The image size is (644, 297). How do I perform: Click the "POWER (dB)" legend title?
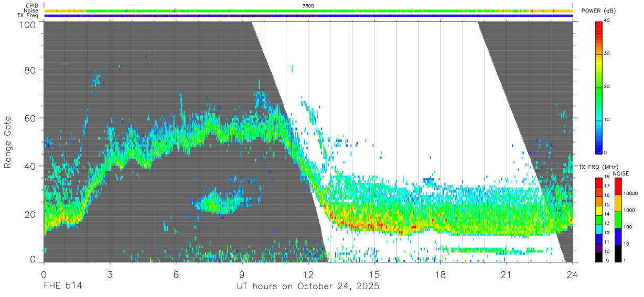click(598, 11)
